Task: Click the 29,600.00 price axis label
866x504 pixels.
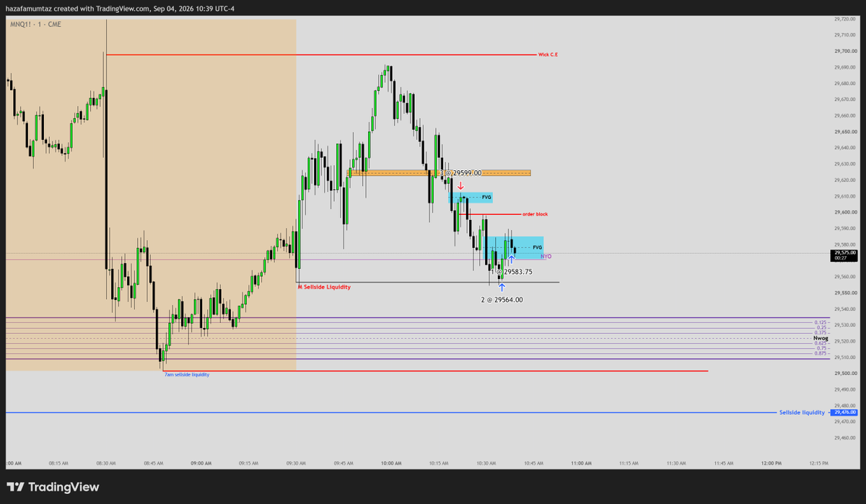Action: tap(844, 212)
